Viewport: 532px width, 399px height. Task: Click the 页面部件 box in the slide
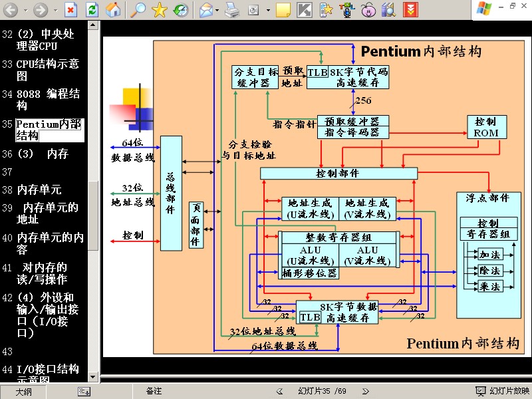196,225
